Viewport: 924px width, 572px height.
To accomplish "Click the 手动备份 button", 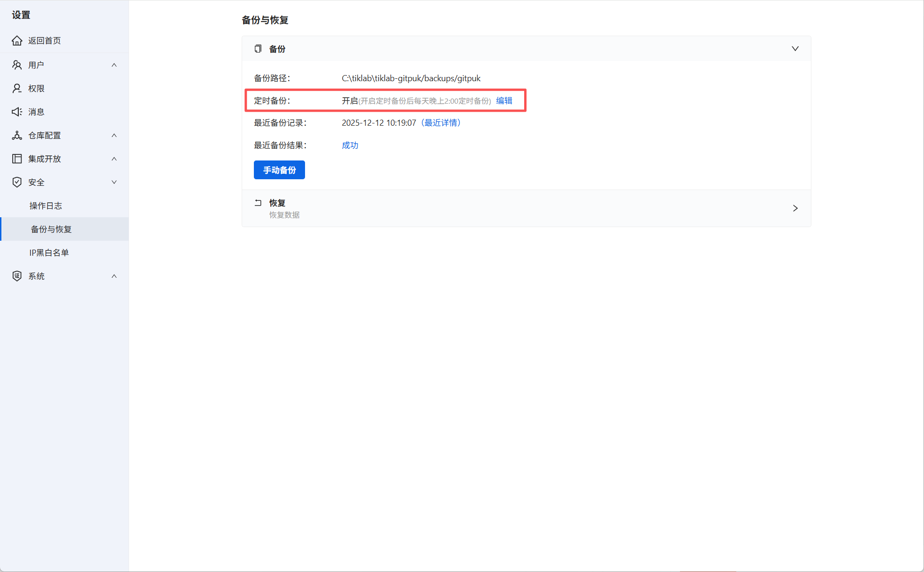I will [x=279, y=170].
